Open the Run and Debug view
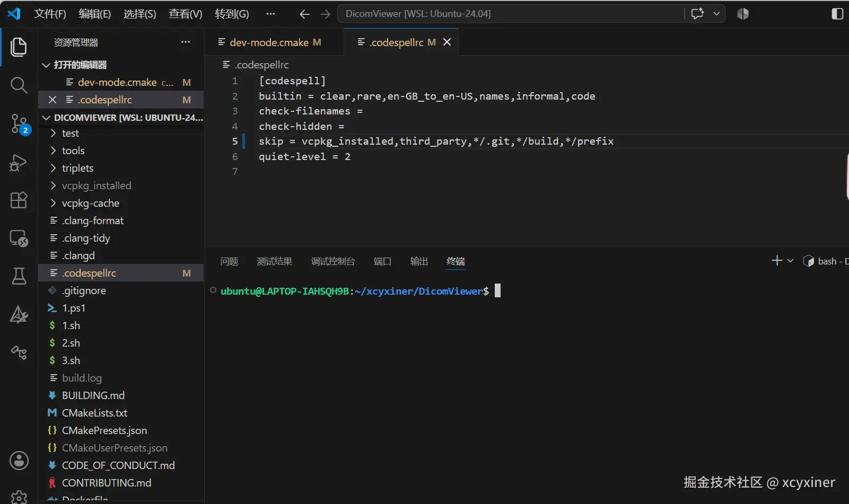This screenshot has height=504, width=849. [19, 162]
